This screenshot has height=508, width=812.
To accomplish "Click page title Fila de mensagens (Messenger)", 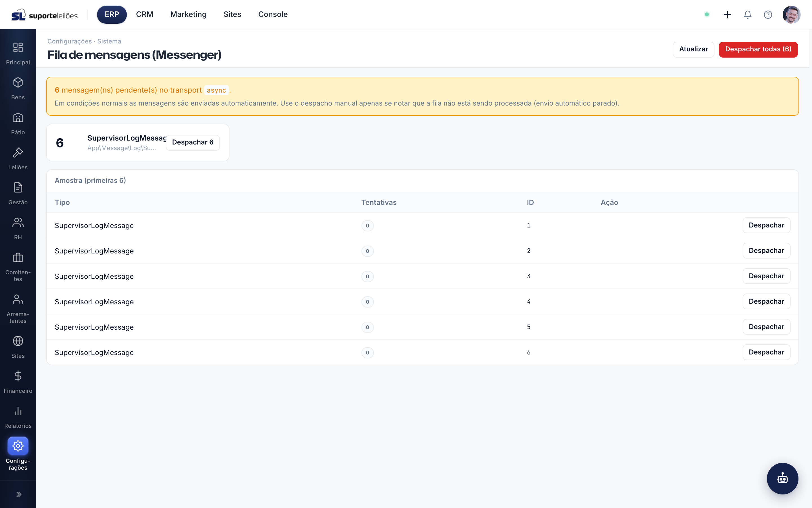I will [x=134, y=55].
